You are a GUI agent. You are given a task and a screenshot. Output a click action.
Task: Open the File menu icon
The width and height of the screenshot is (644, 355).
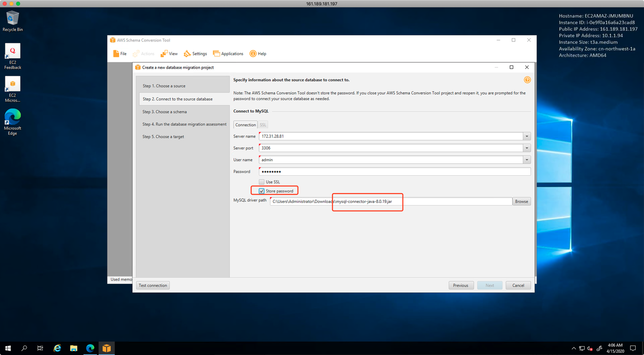[116, 54]
